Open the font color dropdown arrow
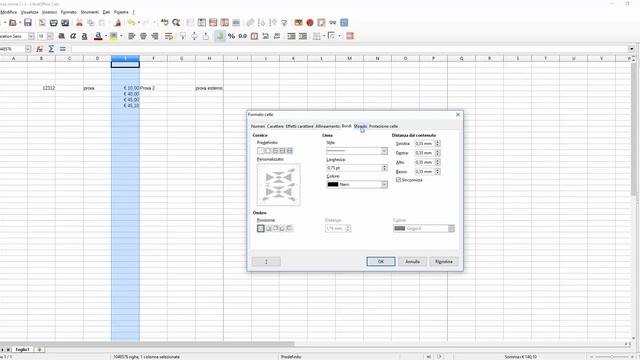This screenshot has width=640, height=360. point(106,36)
